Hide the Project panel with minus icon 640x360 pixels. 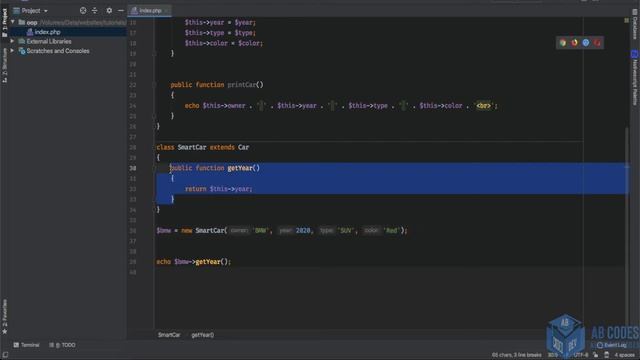coord(121,11)
